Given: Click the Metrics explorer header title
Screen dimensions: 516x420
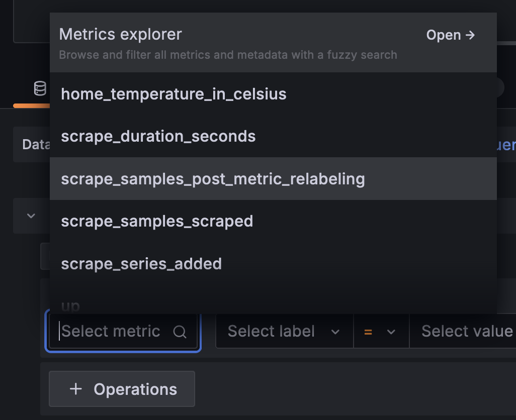Looking at the screenshot, I should coord(120,35).
